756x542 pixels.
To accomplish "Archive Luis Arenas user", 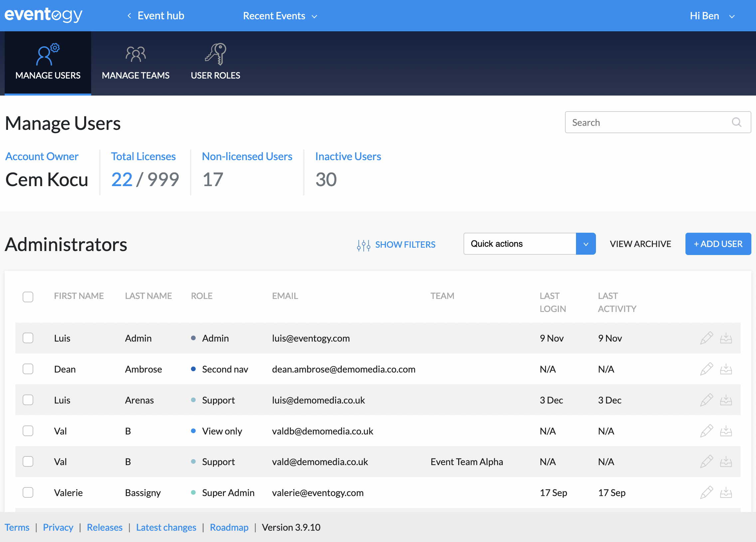I will pyautogui.click(x=726, y=400).
